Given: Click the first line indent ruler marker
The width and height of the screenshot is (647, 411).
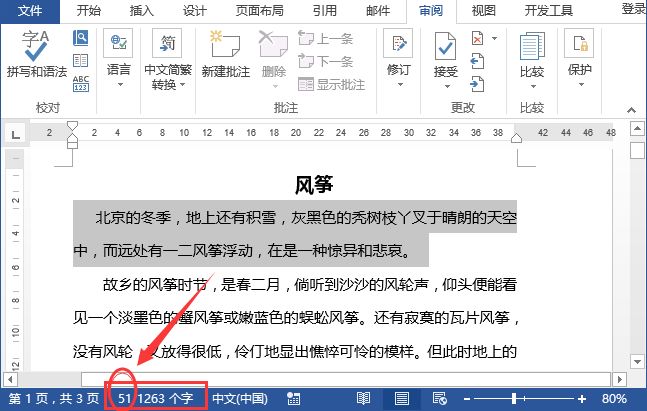Looking at the screenshot, I should (x=72, y=125).
